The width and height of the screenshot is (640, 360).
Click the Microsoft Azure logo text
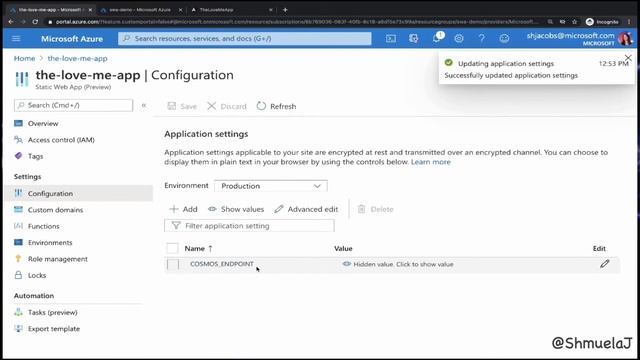(72, 39)
